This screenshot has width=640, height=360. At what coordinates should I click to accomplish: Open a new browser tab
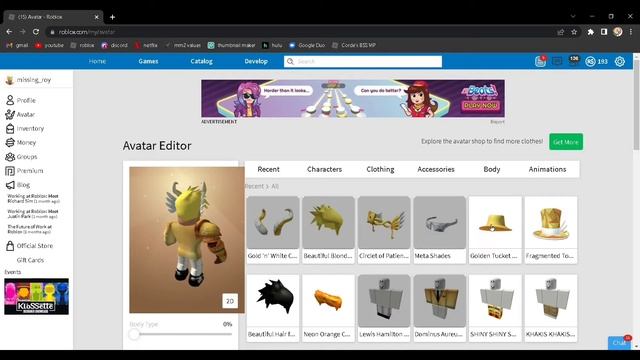pyautogui.click(x=112, y=17)
